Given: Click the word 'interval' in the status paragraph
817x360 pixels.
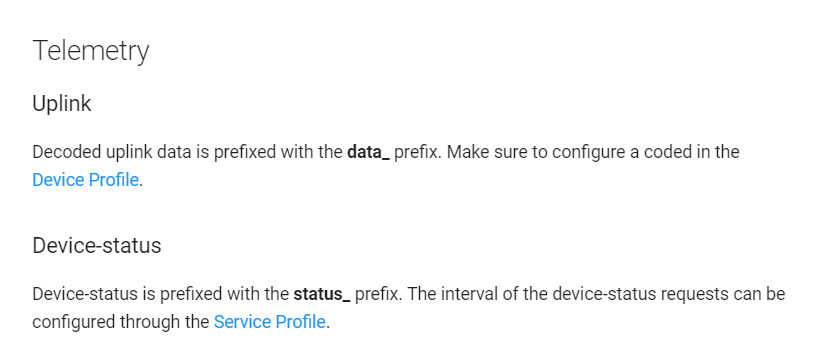Looking at the screenshot, I should click(x=474, y=294).
